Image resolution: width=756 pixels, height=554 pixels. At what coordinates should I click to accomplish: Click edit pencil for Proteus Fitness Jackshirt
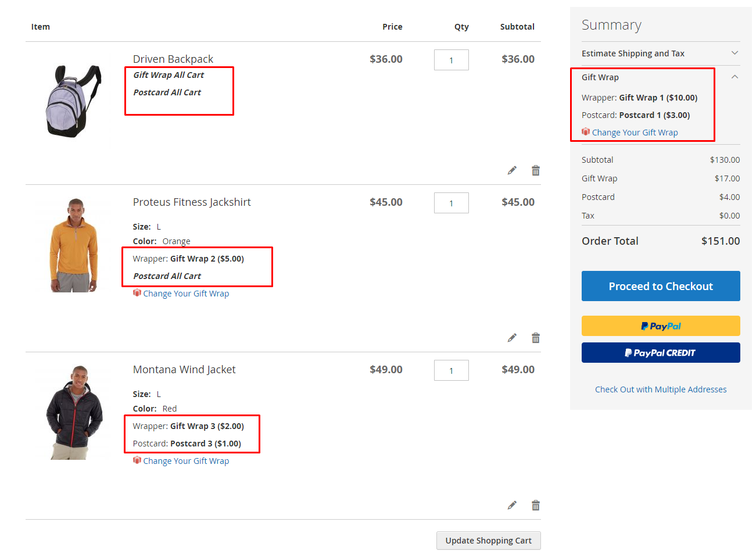[512, 338]
